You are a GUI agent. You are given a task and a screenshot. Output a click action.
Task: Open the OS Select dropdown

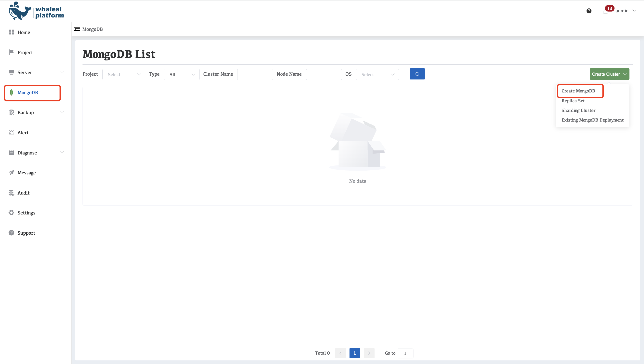coord(377,75)
